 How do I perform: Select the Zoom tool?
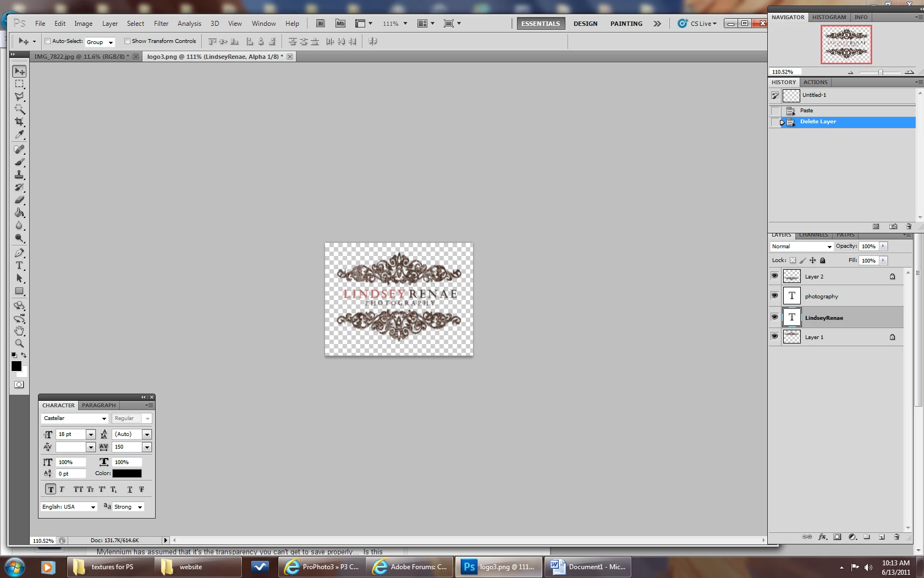[19, 343]
